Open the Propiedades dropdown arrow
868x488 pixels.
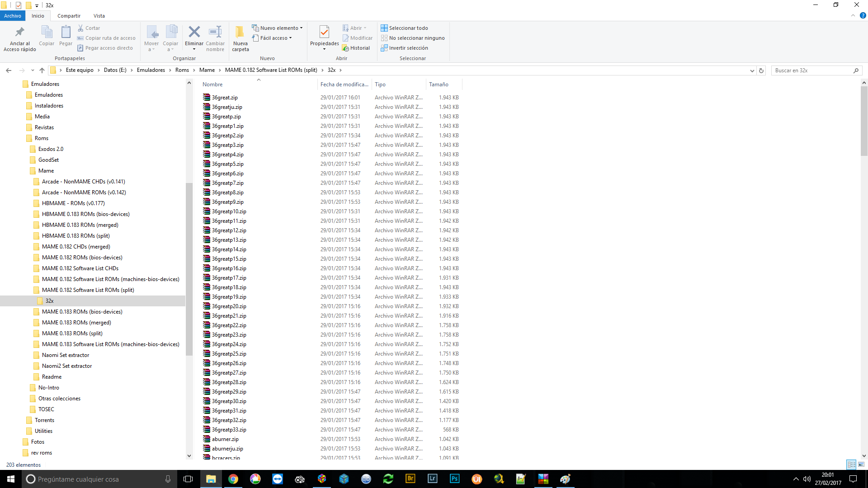[324, 49]
